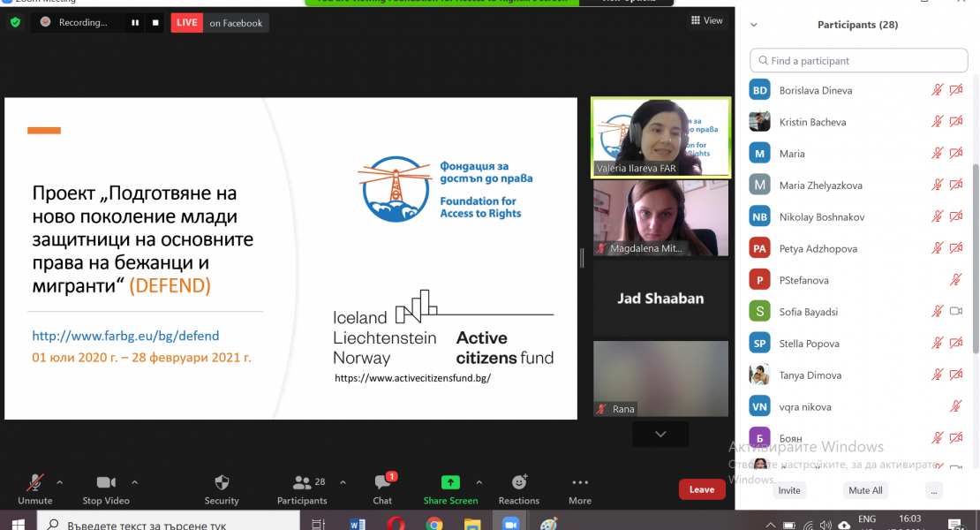
Task: Open the More options menu
Action: click(x=580, y=488)
